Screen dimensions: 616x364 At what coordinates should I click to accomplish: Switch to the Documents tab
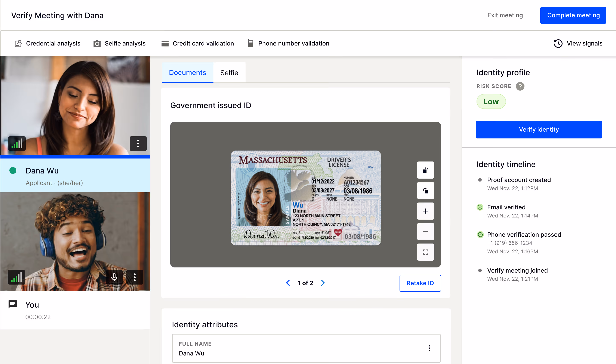187,72
